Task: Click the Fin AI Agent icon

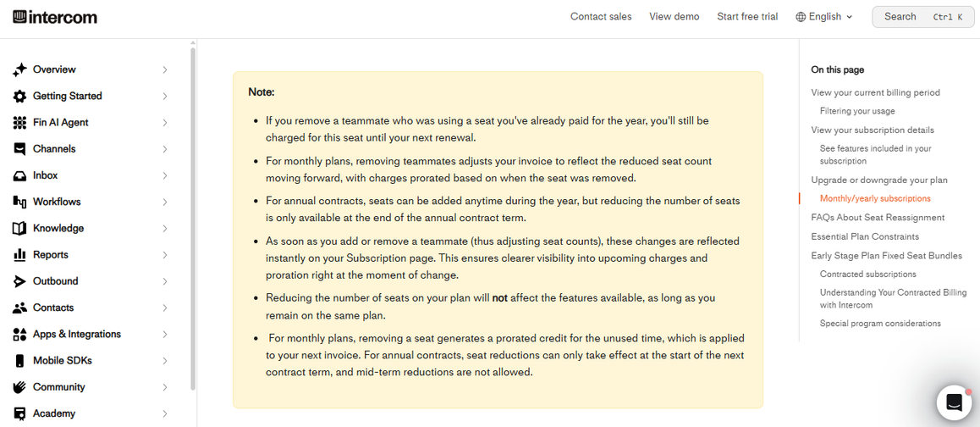Action: tap(20, 123)
